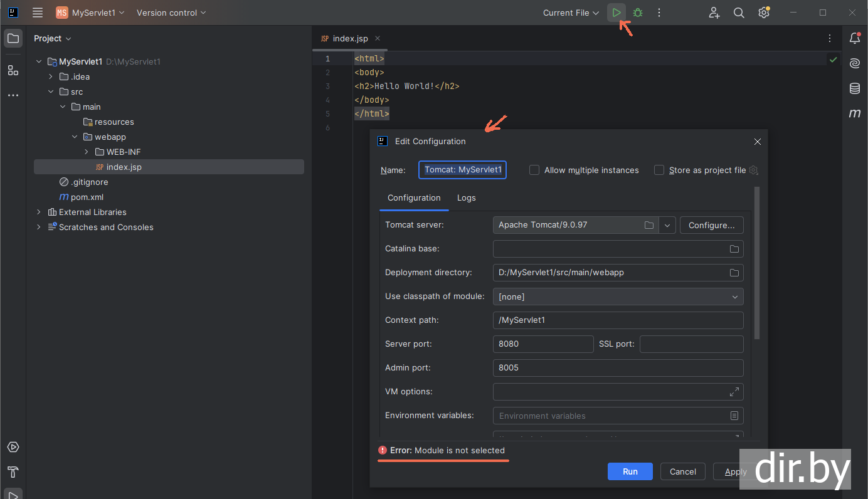This screenshot has height=499, width=868.
Task: Open the Notifications bell panel
Action: click(854, 38)
